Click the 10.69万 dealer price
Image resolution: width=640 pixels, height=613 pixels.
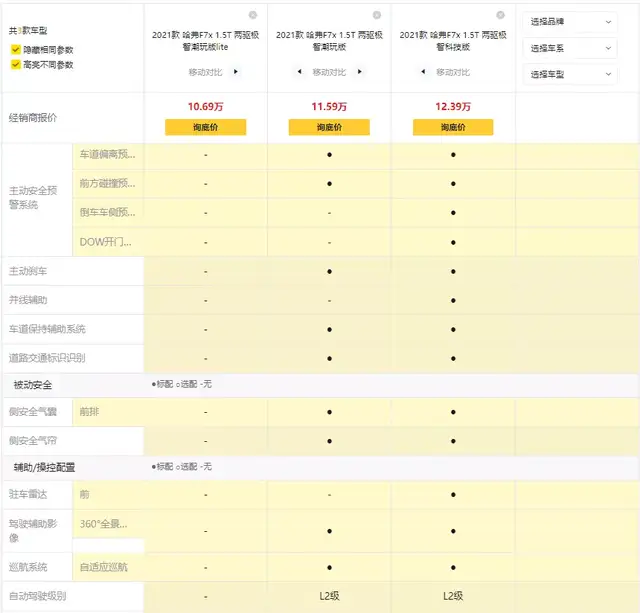(x=205, y=107)
